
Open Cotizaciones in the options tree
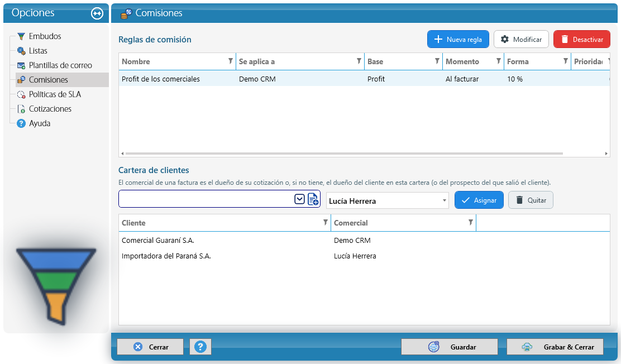click(x=50, y=109)
